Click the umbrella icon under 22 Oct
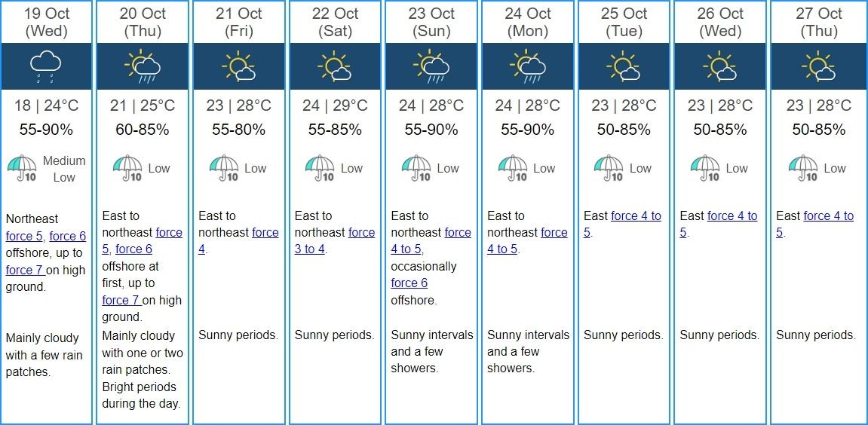 click(x=320, y=168)
